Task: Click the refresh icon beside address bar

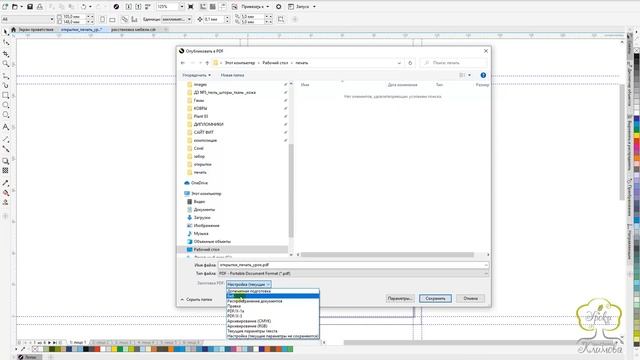Action: pos(410,63)
